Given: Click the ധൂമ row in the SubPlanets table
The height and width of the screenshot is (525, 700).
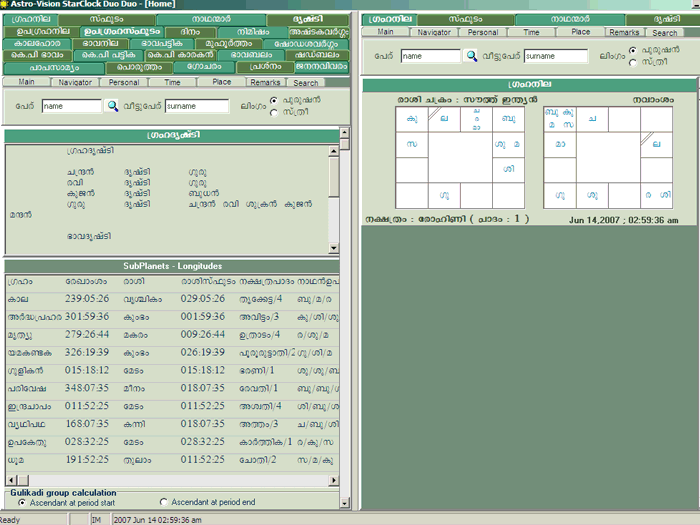Looking at the screenshot, I should pyautogui.click(x=172, y=460).
